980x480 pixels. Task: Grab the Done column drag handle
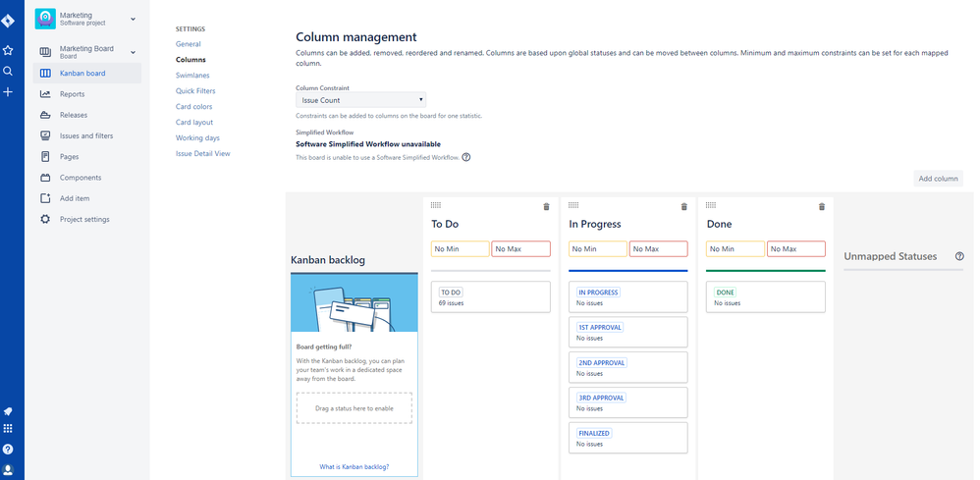(711, 205)
